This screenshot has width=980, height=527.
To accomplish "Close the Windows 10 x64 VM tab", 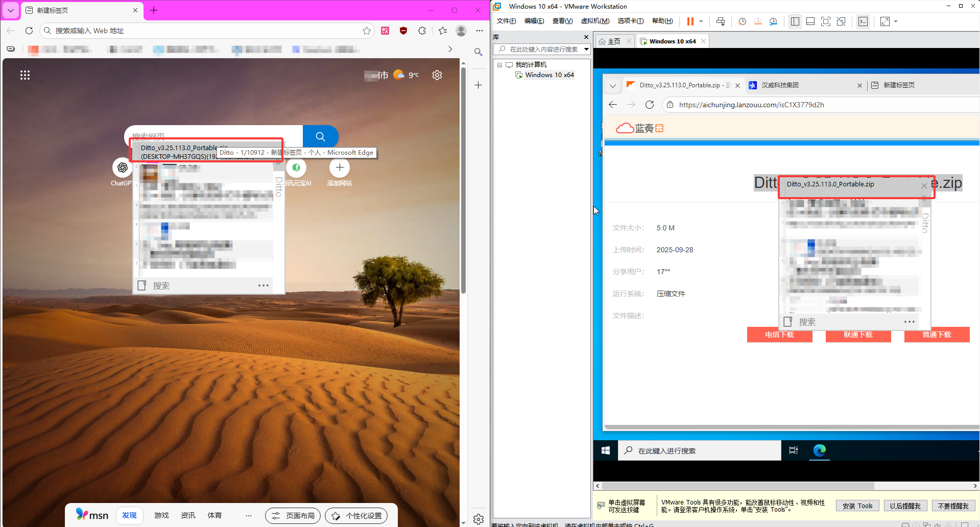I will pyautogui.click(x=703, y=41).
